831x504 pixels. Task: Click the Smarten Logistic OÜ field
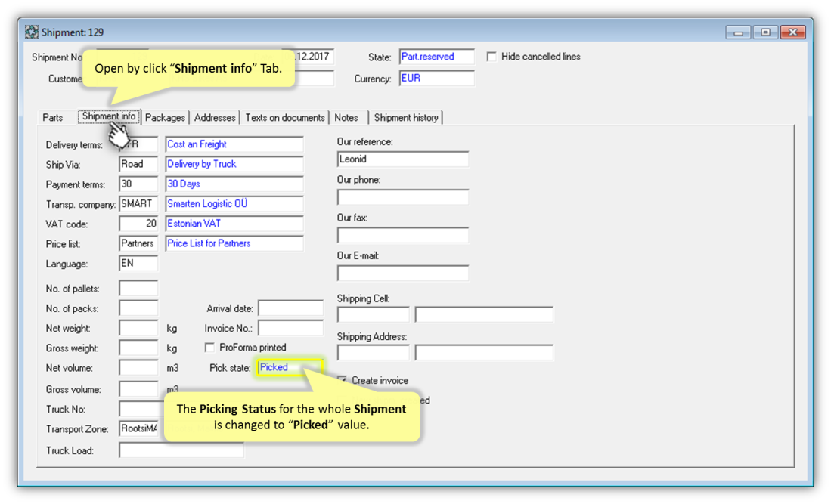coord(234,204)
